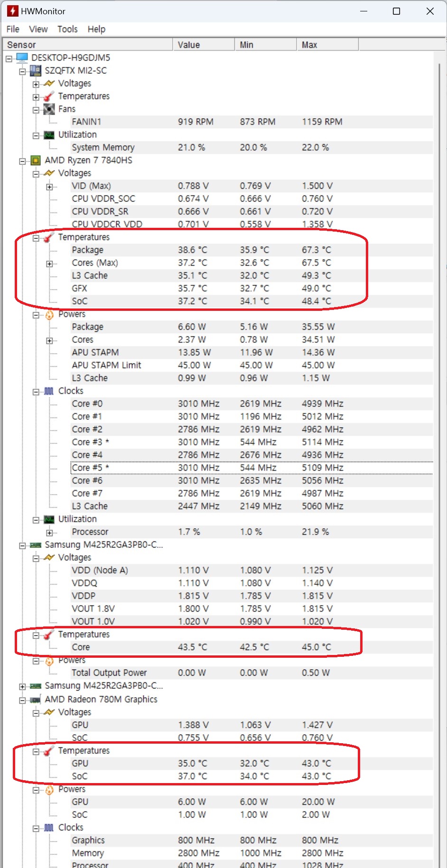Open the Tools menu
The height and width of the screenshot is (868, 447).
click(x=67, y=29)
